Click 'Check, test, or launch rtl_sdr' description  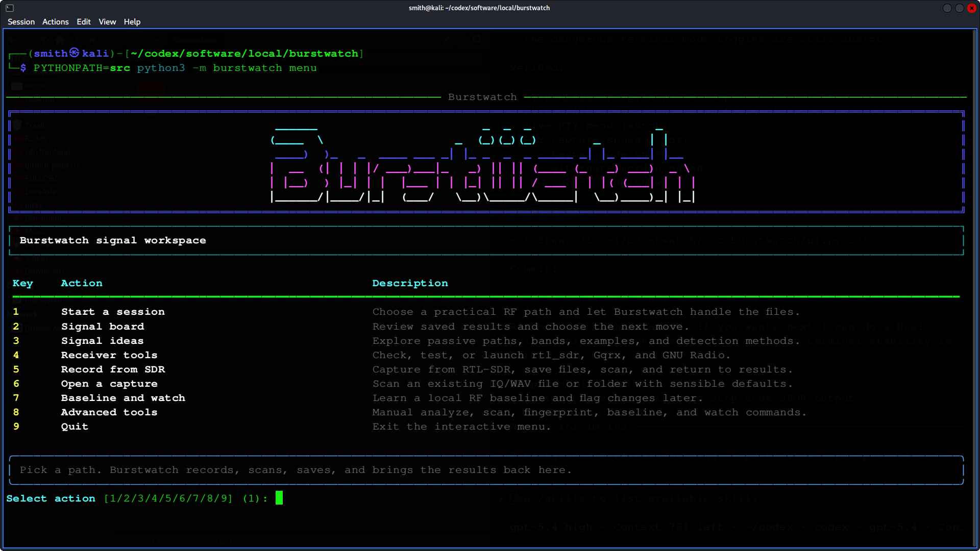click(x=551, y=355)
